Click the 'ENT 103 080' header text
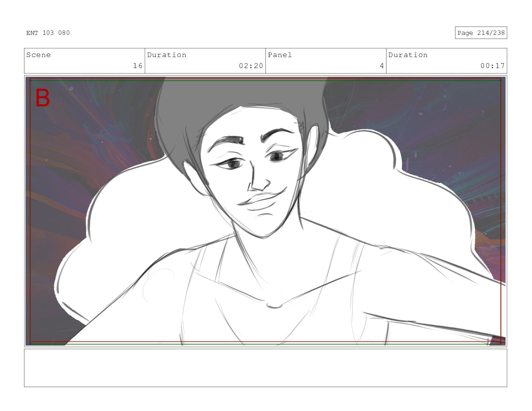Image resolution: width=532 pixels, height=411 pixels. click(48, 33)
